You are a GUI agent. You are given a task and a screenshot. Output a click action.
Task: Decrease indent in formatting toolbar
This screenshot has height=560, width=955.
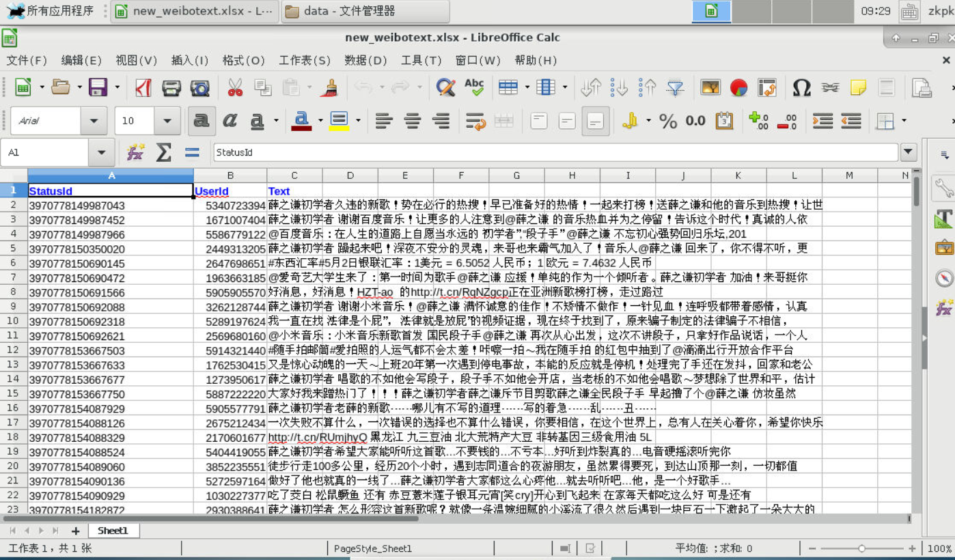(x=851, y=122)
